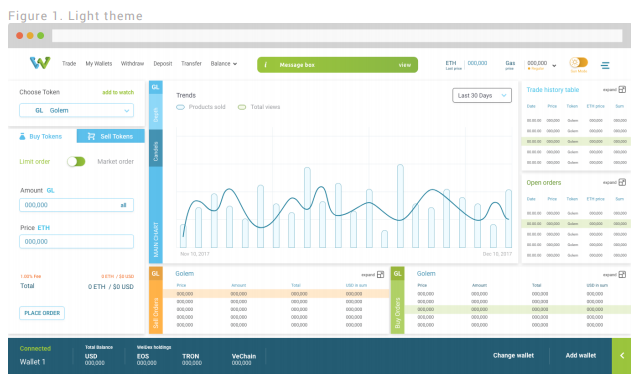Viewport: 641px width, 383px height.
Task: Open the Trade menu item
Action: click(69, 64)
